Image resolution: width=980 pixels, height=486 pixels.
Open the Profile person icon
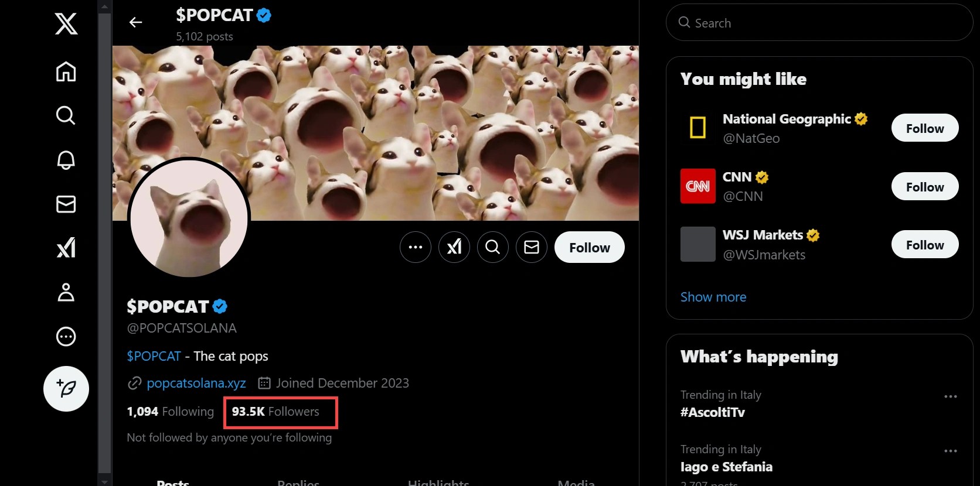tap(66, 292)
